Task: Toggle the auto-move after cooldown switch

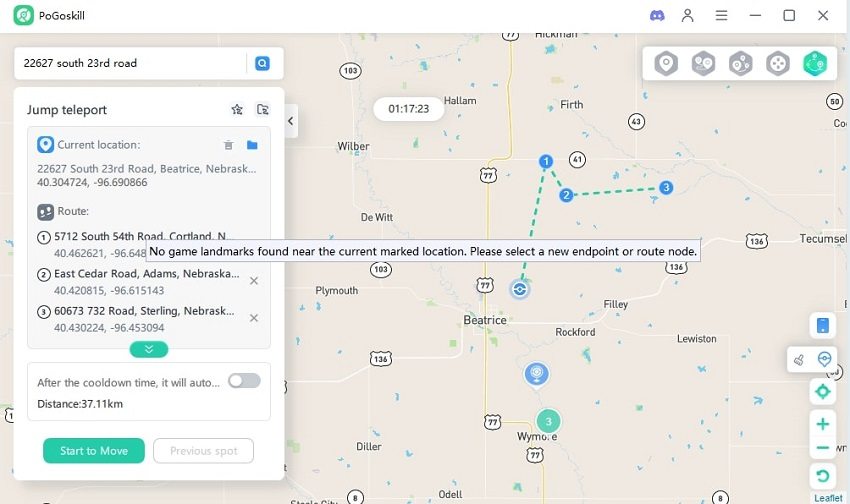Action: point(244,381)
